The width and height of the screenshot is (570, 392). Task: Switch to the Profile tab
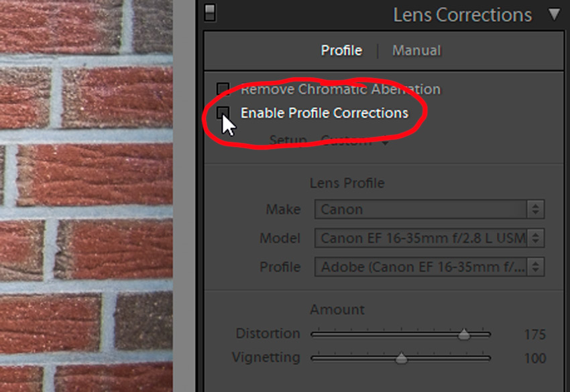coord(341,50)
